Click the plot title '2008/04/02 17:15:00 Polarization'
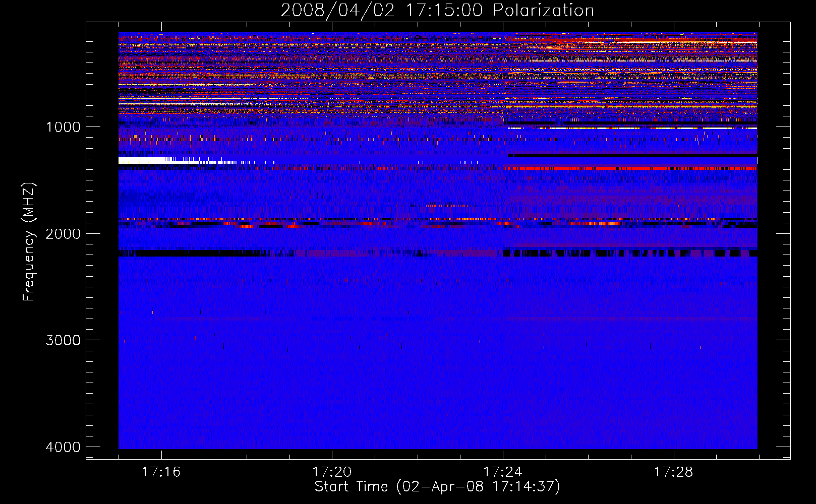Screen dimensions: 816x504 click(437, 10)
